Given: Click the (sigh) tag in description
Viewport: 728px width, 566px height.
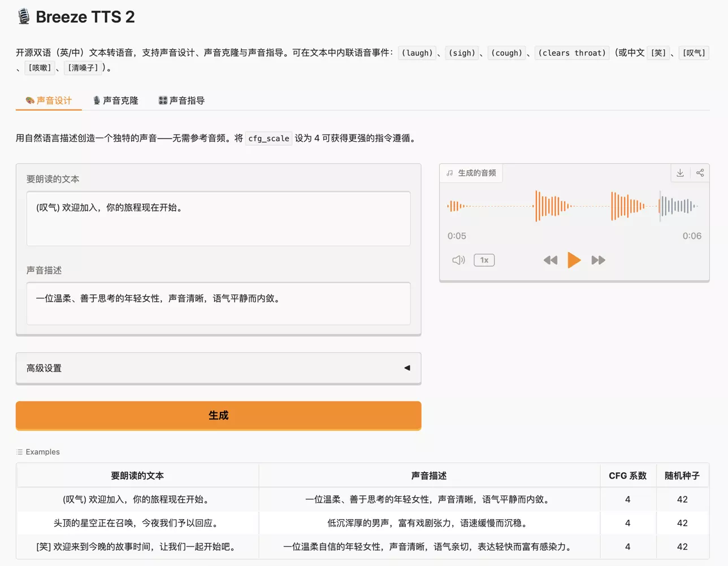Looking at the screenshot, I should click(462, 53).
